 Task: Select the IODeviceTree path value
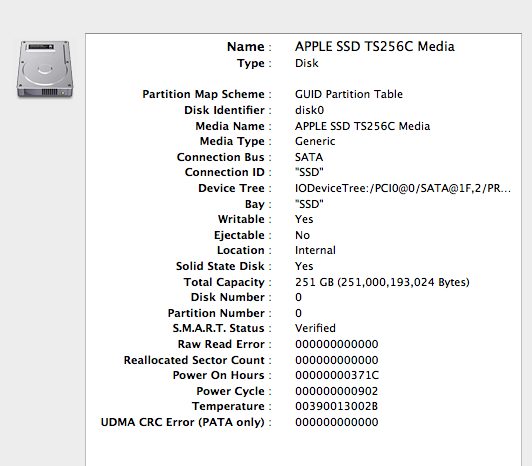coord(403,188)
